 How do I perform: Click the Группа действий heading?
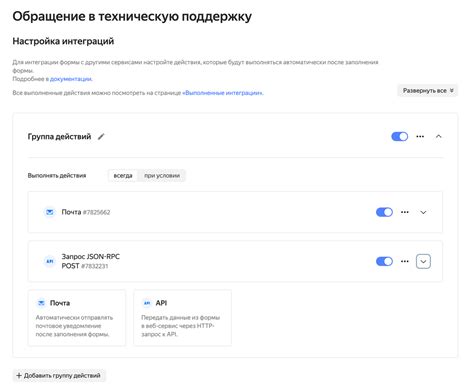tap(59, 136)
